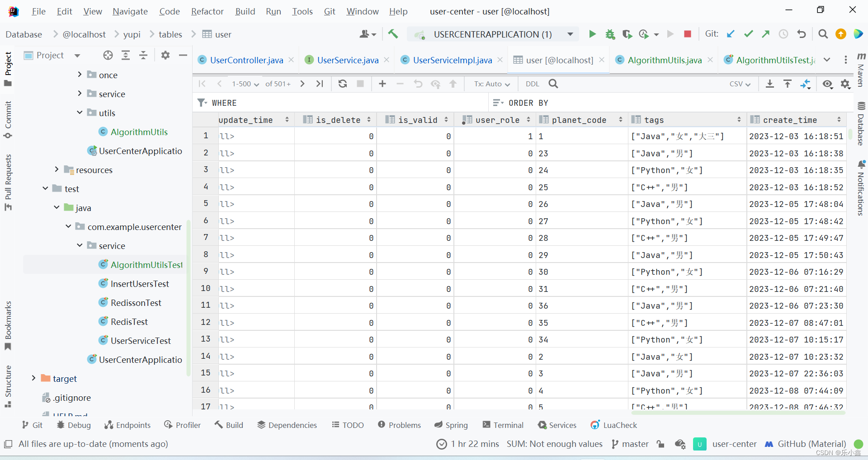
Task: Locate file with crosshair icon in Project
Action: click(108, 55)
